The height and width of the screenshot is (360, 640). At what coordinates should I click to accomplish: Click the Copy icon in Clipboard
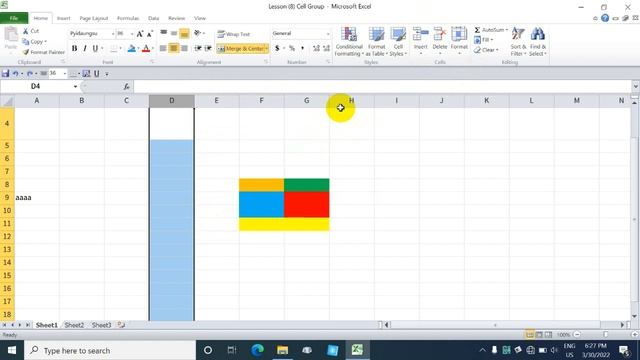[26, 42]
